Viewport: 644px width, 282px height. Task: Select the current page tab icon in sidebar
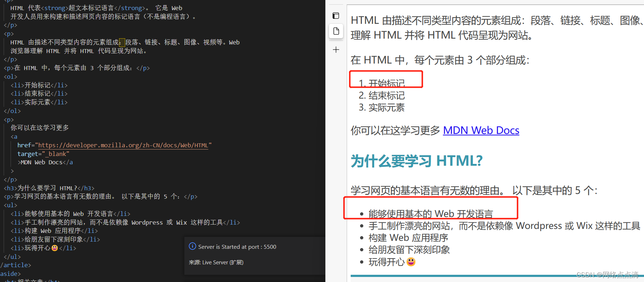(336, 31)
